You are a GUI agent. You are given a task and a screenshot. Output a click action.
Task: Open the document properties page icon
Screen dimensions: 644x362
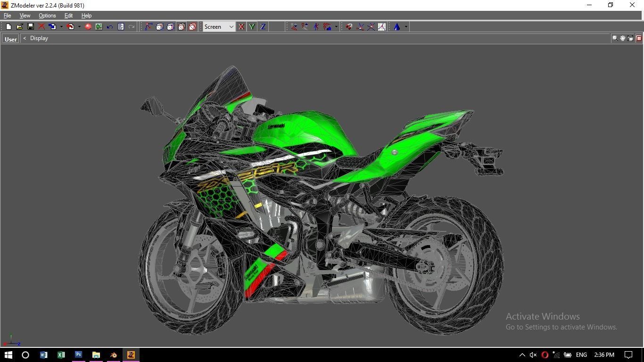121,27
